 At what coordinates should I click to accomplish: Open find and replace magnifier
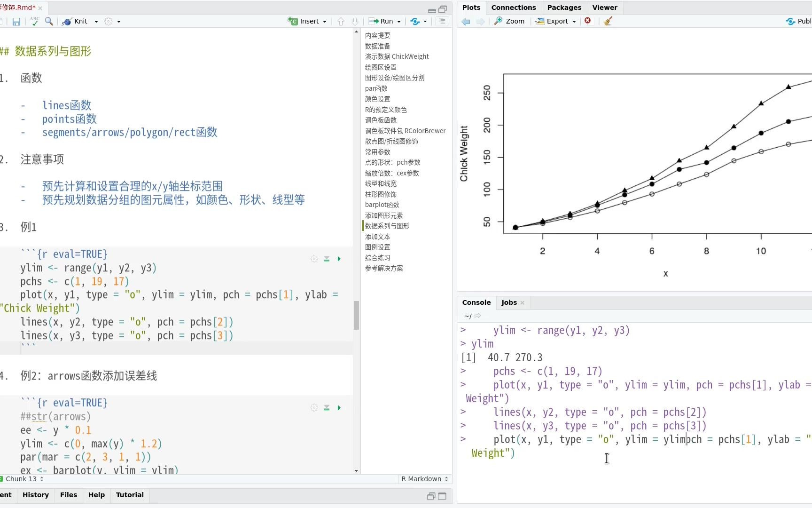[x=49, y=21]
